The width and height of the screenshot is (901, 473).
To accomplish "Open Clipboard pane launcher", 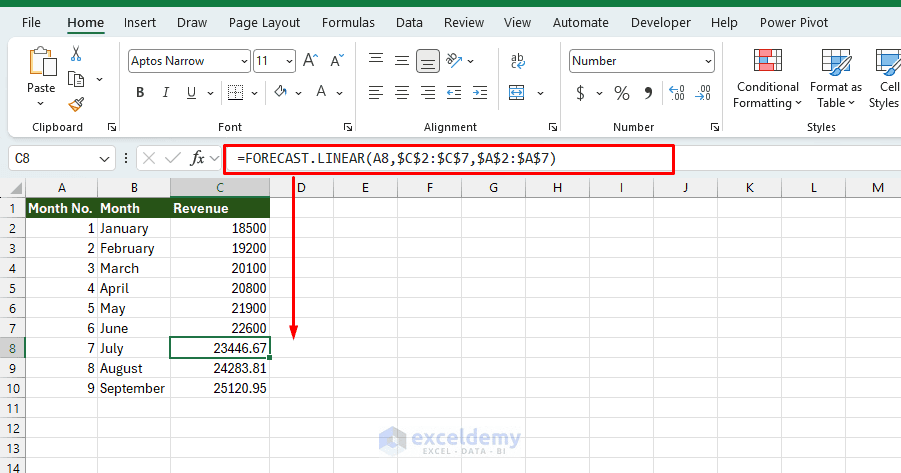I will point(112,127).
